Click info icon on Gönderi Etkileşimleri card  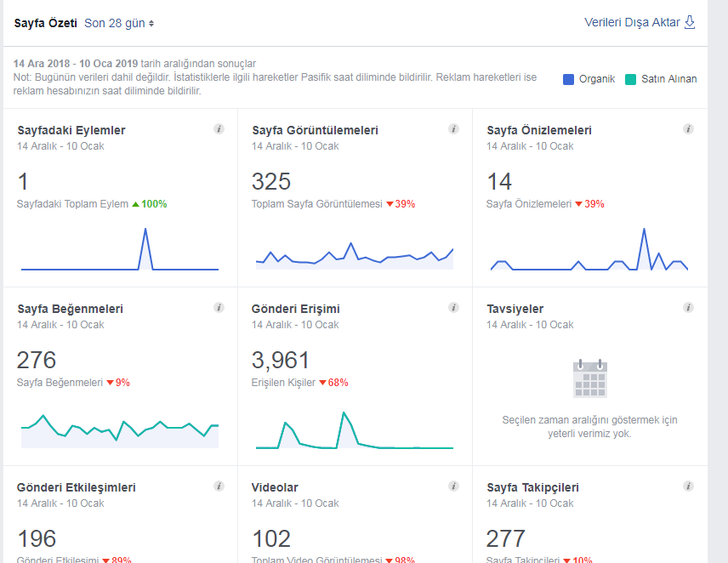click(219, 486)
